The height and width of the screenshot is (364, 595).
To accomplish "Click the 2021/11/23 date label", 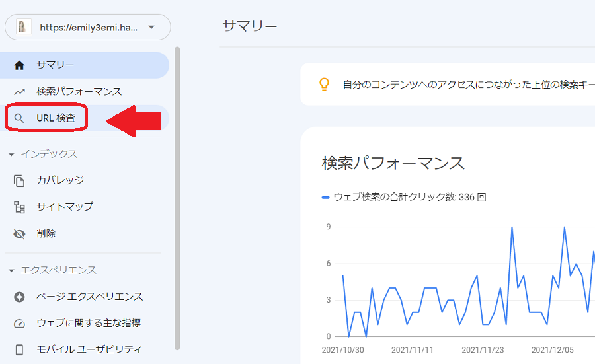I will 483,350.
